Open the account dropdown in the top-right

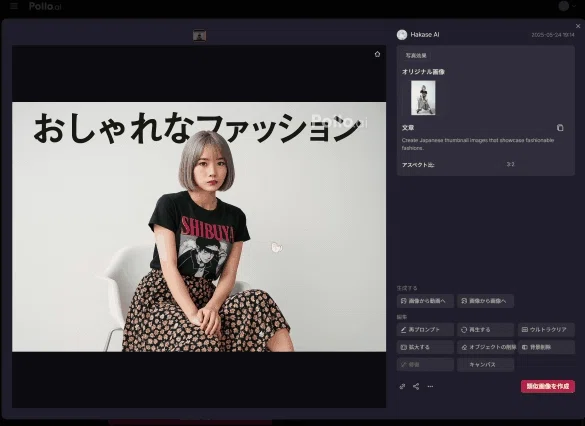point(567,6)
